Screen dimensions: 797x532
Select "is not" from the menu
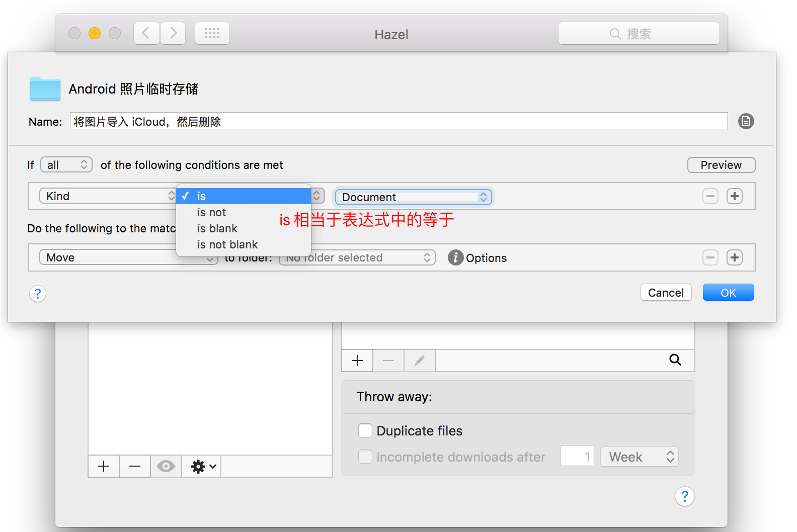pos(211,212)
